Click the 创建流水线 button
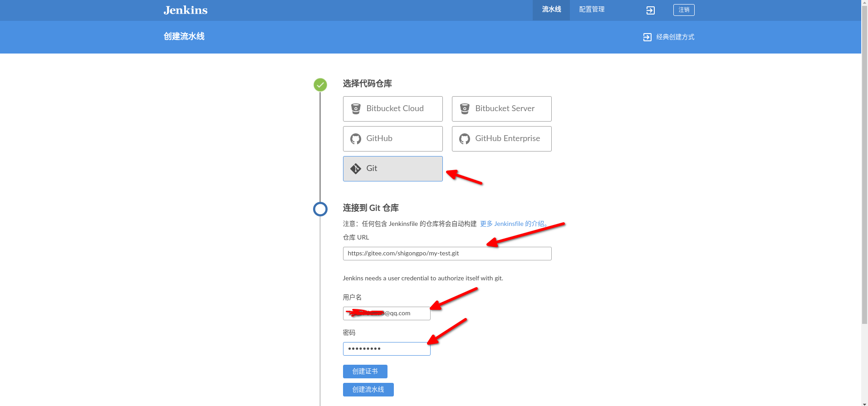 tap(368, 390)
